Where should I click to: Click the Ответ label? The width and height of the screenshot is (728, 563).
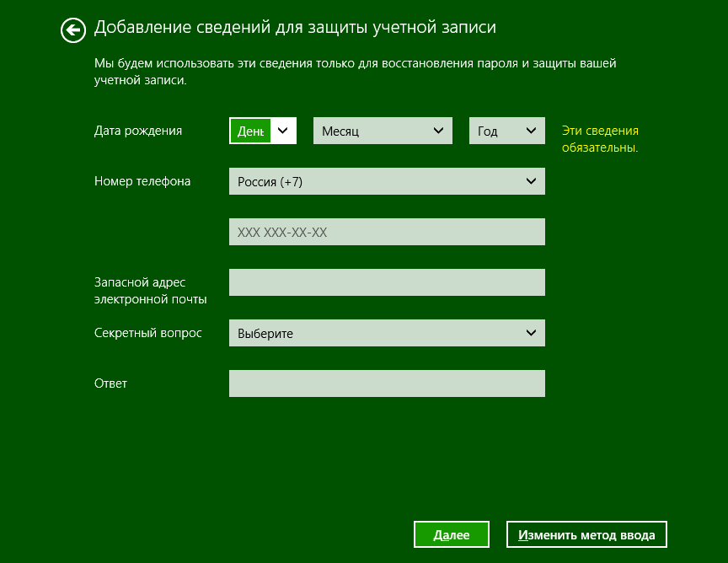[x=110, y=383]
